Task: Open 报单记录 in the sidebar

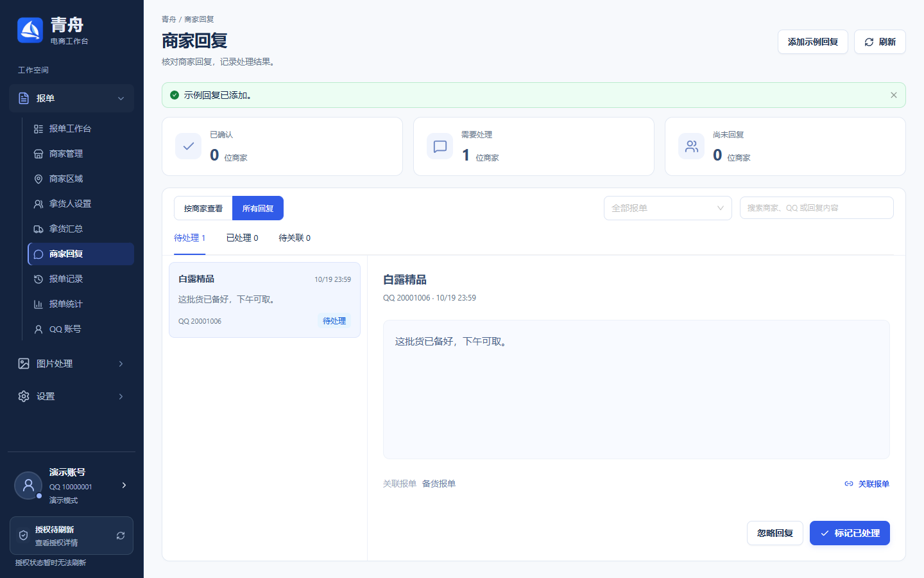Action: tap(81, 279)
